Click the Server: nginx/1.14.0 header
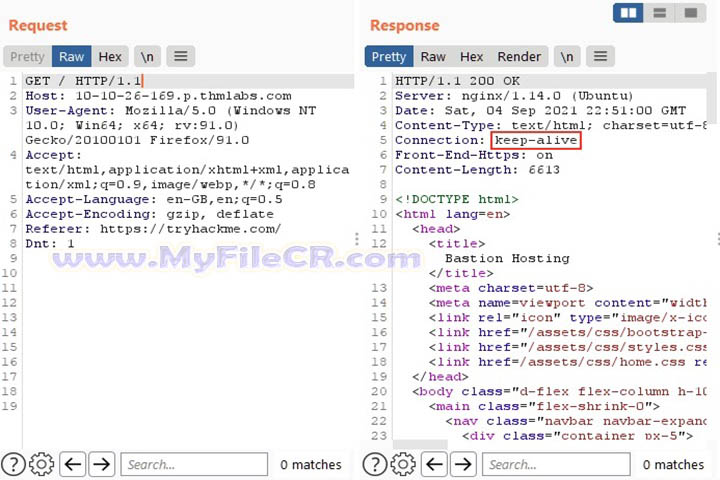This screenshot has height=480, width=720. click(x=514, y=96)
